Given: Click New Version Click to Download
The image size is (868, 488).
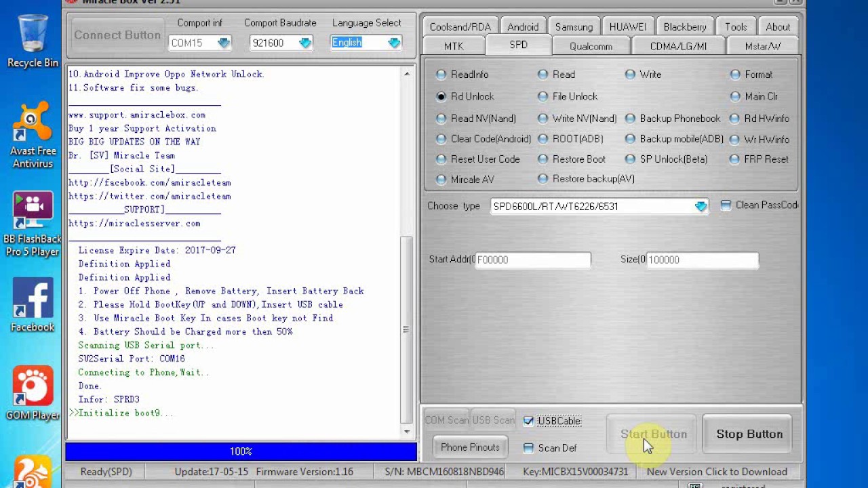Looking at the screenshot, I should (717, 472).
